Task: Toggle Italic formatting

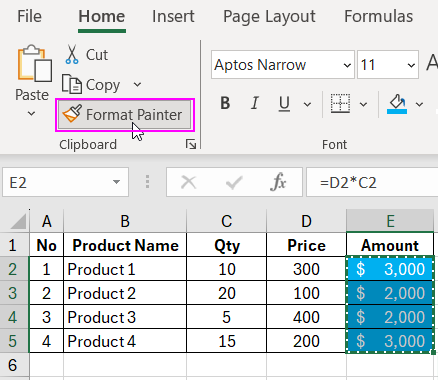Action: tap(255, 103)
